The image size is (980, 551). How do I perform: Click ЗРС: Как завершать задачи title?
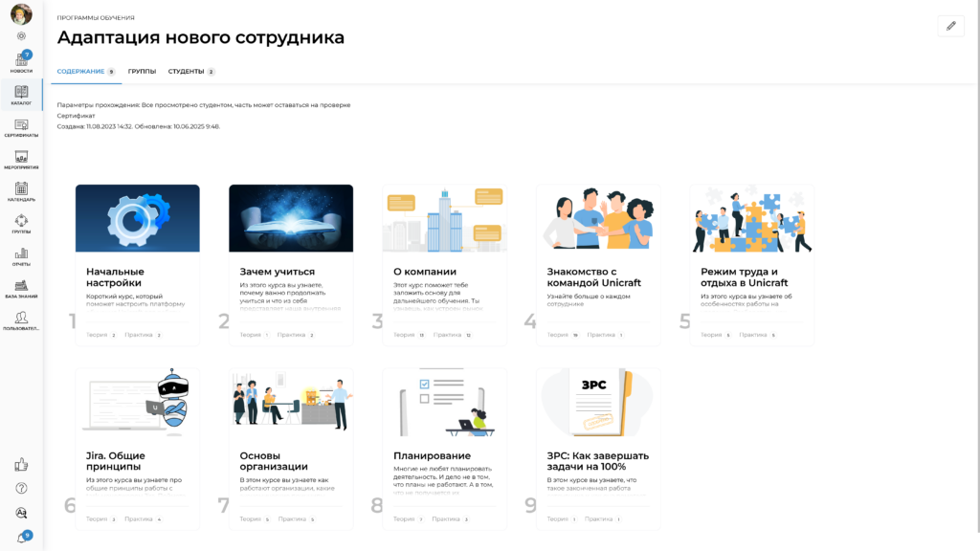point(598,461)
